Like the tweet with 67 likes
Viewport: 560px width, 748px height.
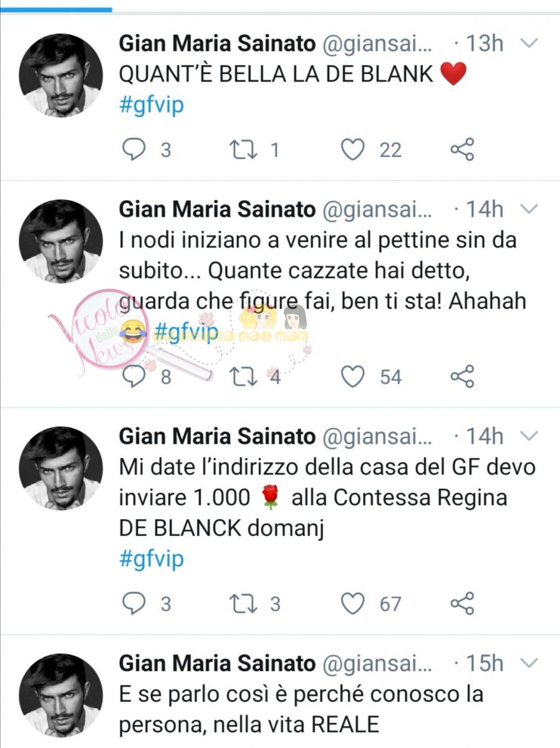click(x=354, y=603)
